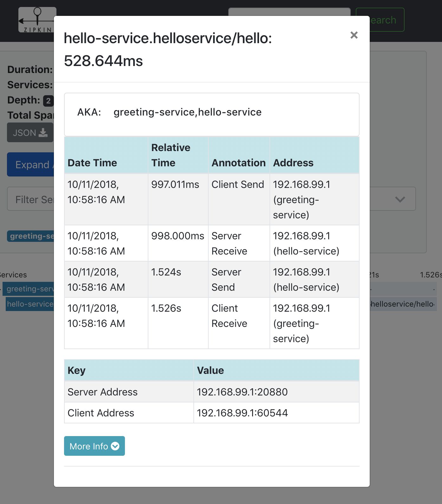Focus the top search input field
Image resolution: width=442 pixels, height=504 pixels.
tap(289, 12)
